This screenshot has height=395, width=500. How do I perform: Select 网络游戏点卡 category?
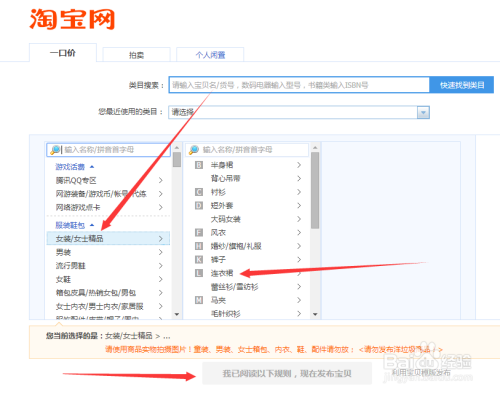click(108, 207)
